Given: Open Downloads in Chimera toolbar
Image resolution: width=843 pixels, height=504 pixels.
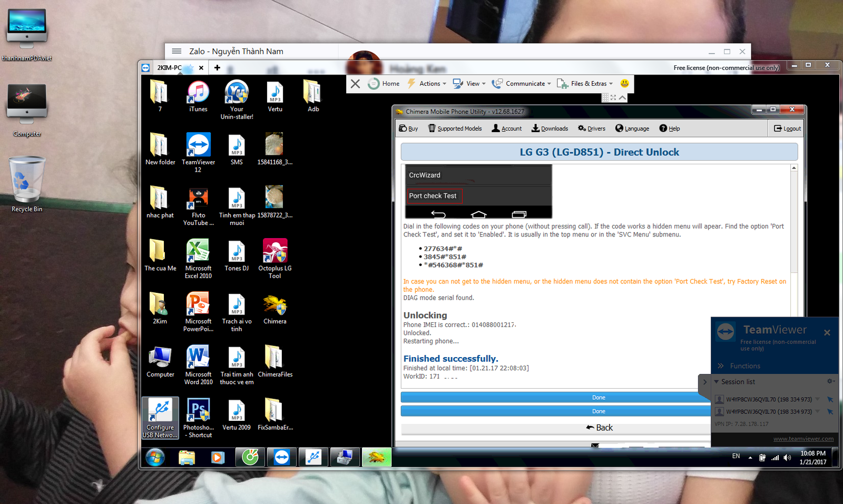Looking at the screenshot, I should click(x=550, y=129).
